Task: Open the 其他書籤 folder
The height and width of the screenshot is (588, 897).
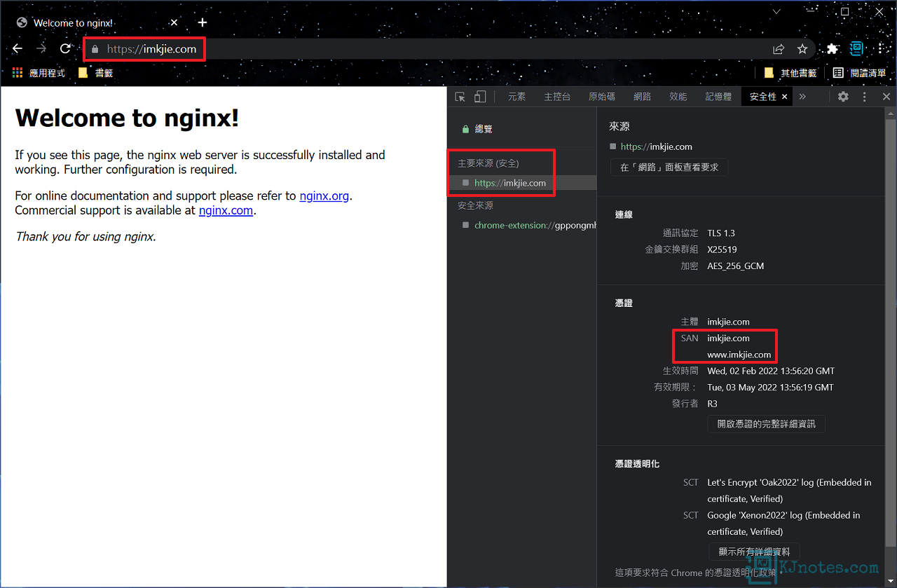Action: pyautogui.click(x=790, y=73)
